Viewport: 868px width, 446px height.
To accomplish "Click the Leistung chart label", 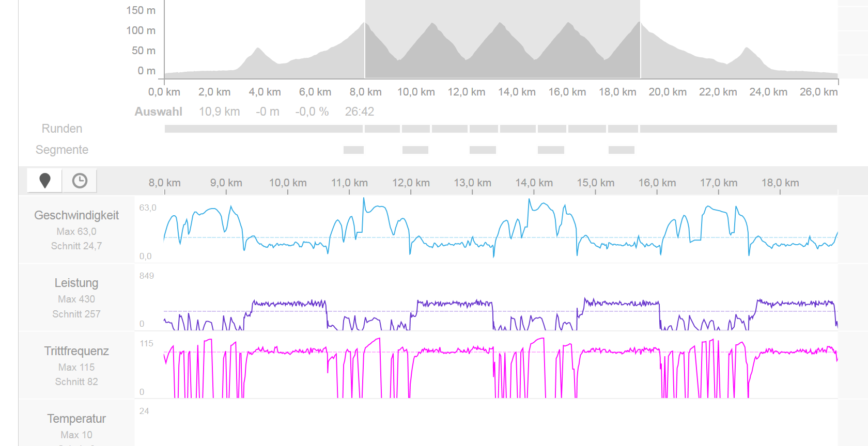I will pos(76,283).
